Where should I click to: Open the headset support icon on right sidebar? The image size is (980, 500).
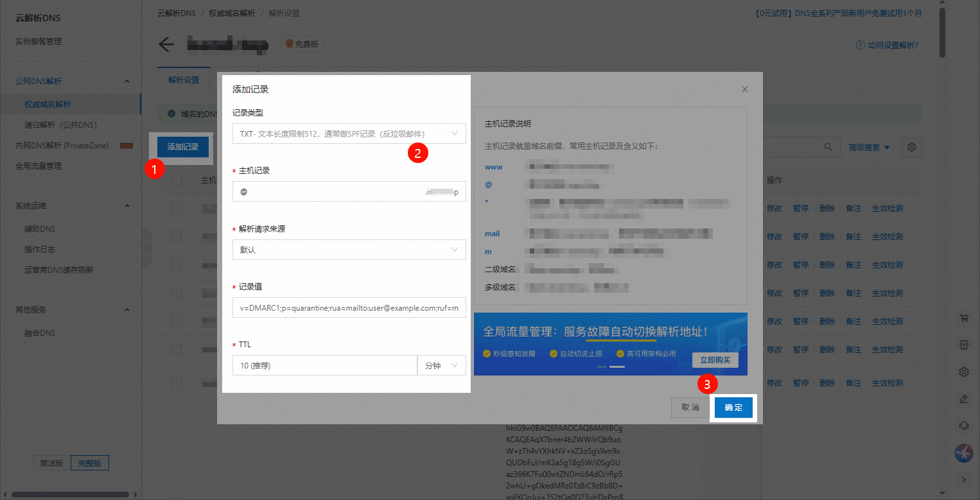(x=964, y=425)
